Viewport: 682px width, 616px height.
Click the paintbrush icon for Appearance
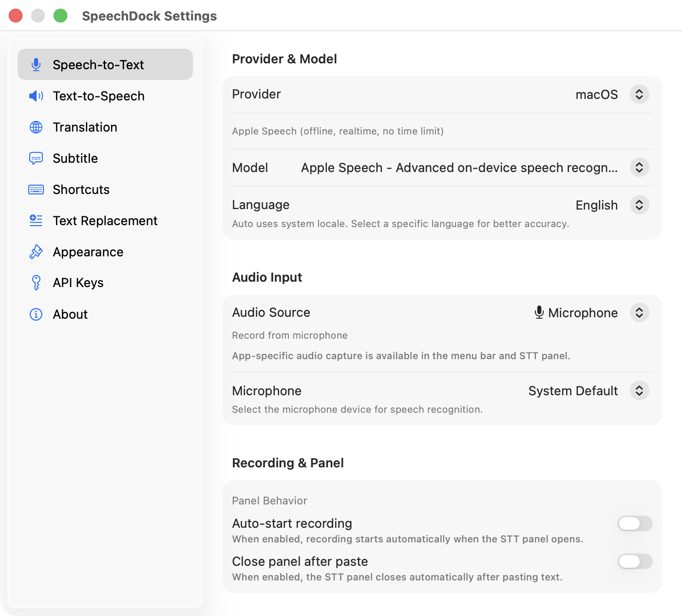pyautogui.click(x=36, y=252)
